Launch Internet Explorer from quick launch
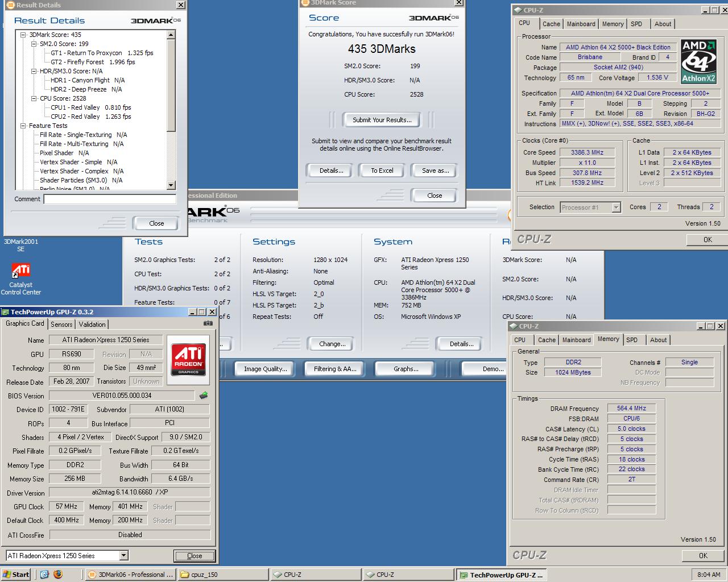Image resolution: width=728 pixels, height=582 pixels. click(x=44, y=575)
